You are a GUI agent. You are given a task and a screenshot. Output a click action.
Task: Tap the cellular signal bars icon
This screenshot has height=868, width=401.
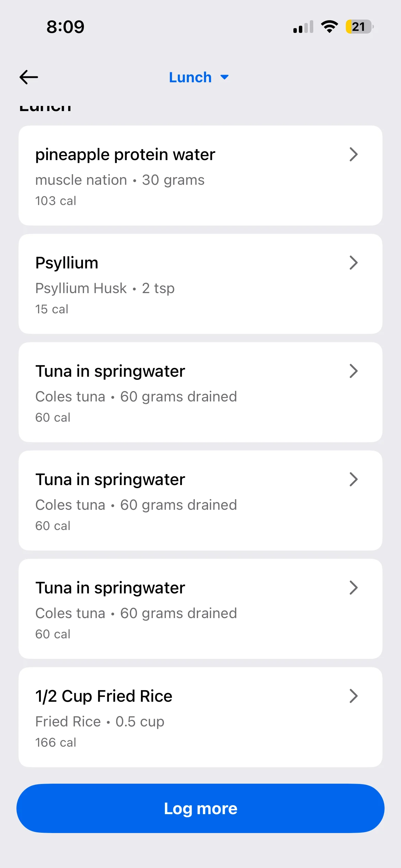click(303, 27)
